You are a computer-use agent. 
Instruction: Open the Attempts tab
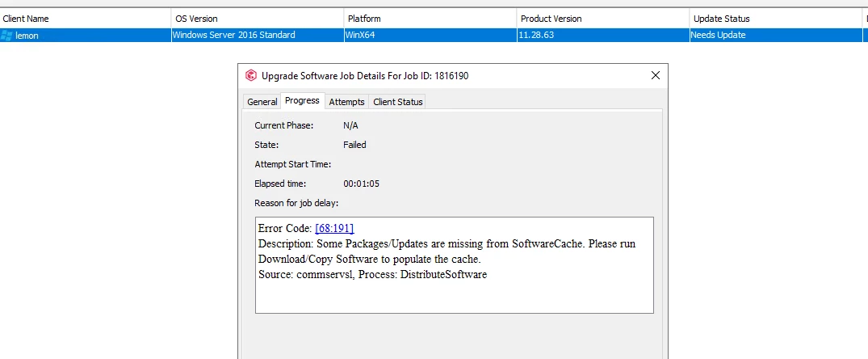pos(346,102)
